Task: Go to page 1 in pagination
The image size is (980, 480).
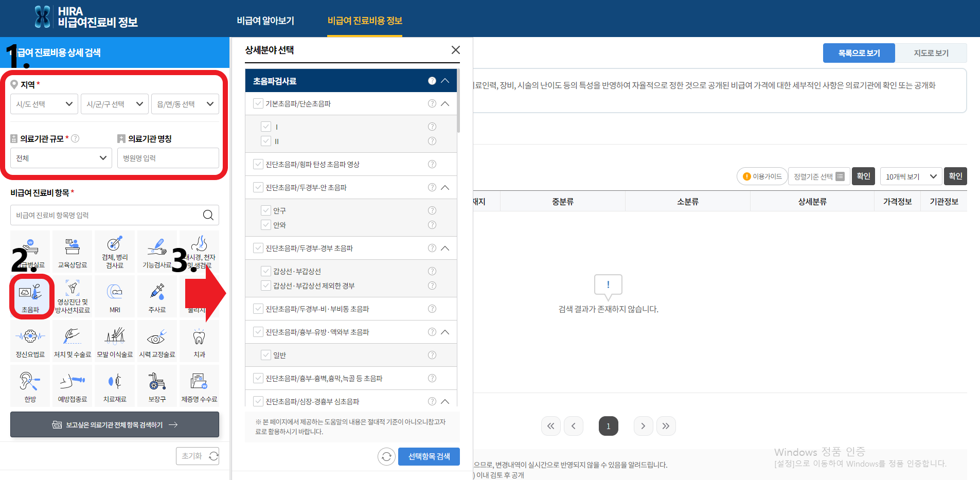Action: coord(608,426)
